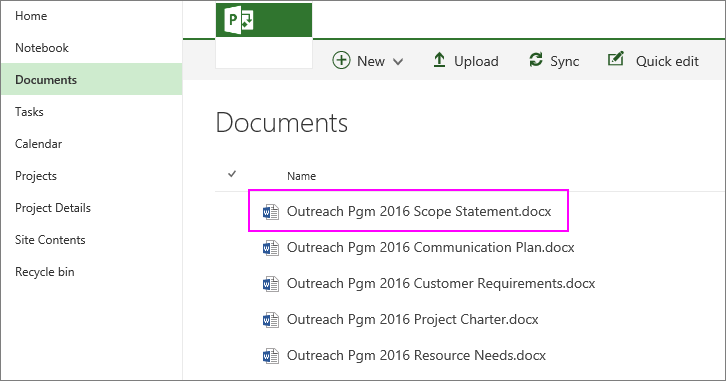Open Projects in the sidebar

click(x=36, y=176)
